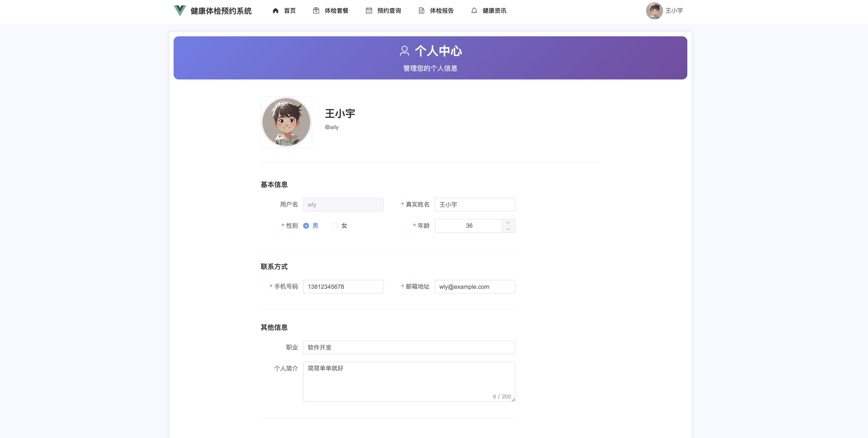Viewport: 868px width, 438px height.
Task: Go to the 预约查询 page
Action: (x=389, y=11)
